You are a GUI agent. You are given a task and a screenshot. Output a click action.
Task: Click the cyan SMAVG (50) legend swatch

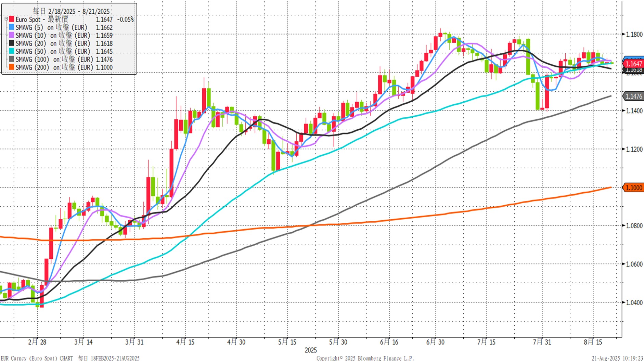[x=12, y=51]
